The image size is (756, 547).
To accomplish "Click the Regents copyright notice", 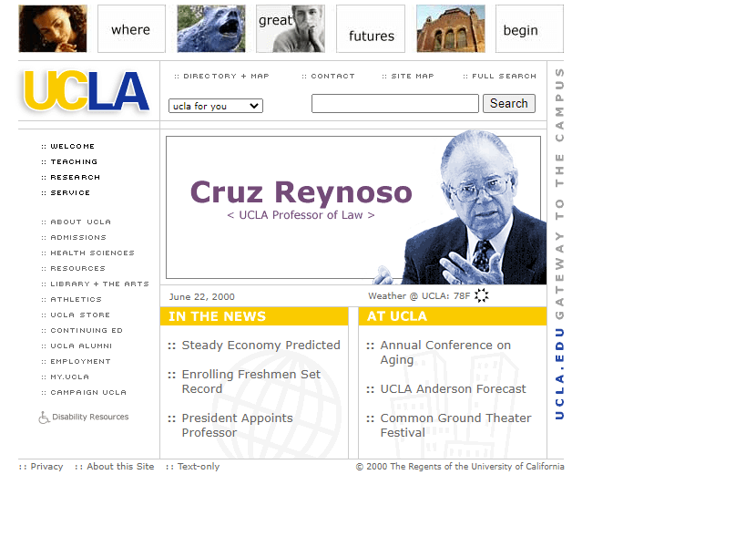I will point(460,467).
